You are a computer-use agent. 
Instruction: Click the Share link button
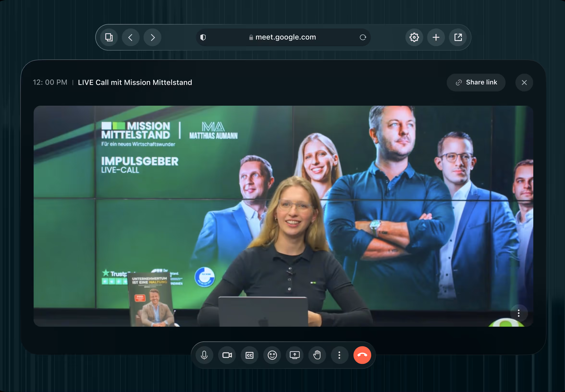(476, 83)
